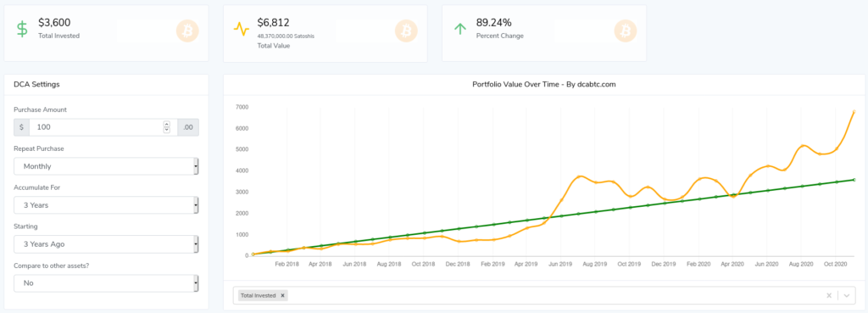868x313 pixels.
Task: Click the Portfolio Value Over Time chart title
Action: coord(544,85)
